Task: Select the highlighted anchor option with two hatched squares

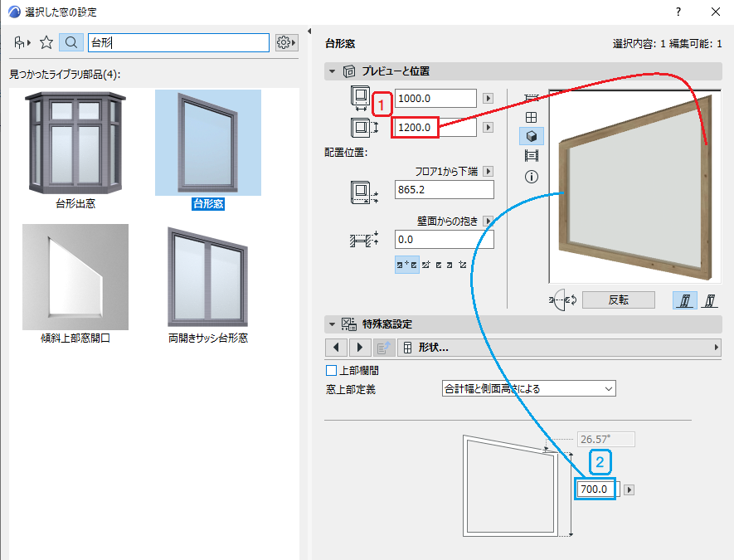Action: point(406,265)
